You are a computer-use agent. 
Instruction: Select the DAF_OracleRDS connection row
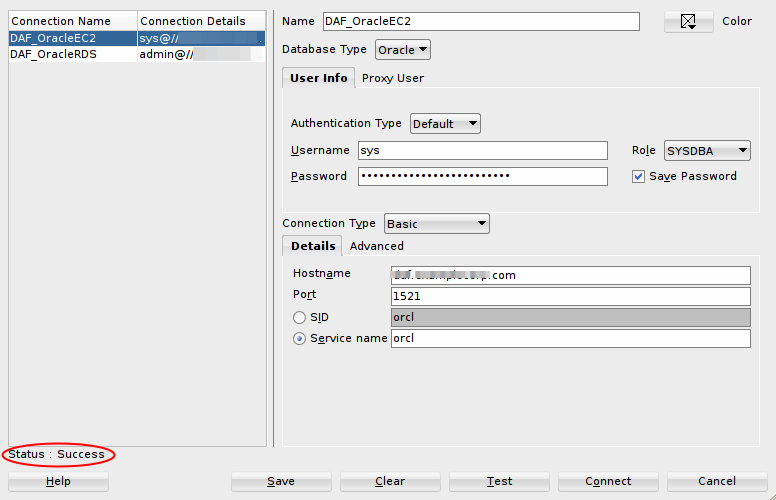coord(137,54)
